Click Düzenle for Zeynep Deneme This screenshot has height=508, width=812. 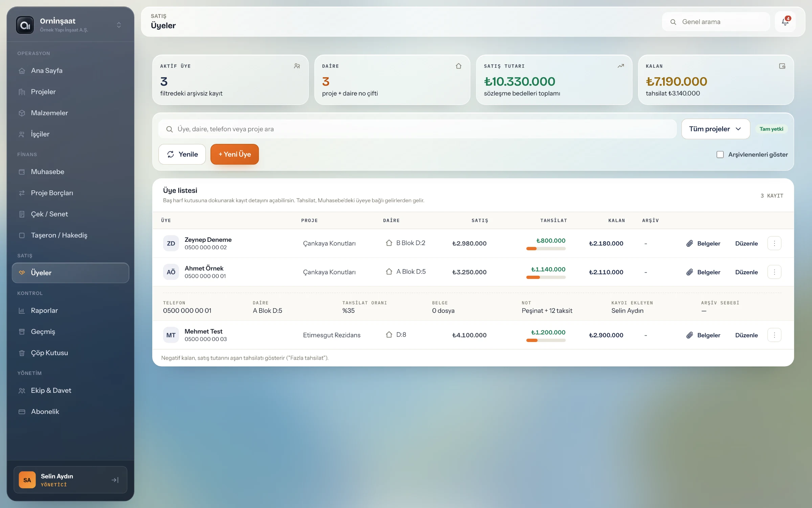(x=746, y=244)
